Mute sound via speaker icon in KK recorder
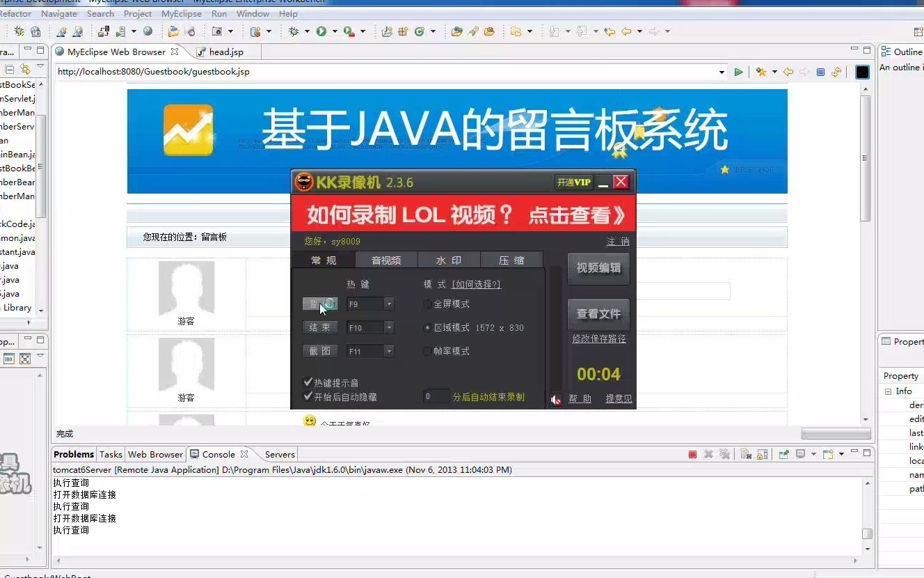 [556, 399]
